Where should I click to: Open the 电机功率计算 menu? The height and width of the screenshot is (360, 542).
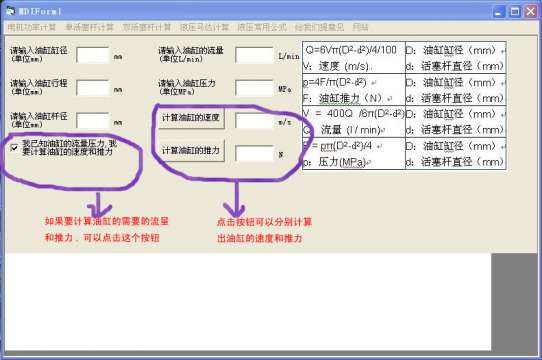31,27
